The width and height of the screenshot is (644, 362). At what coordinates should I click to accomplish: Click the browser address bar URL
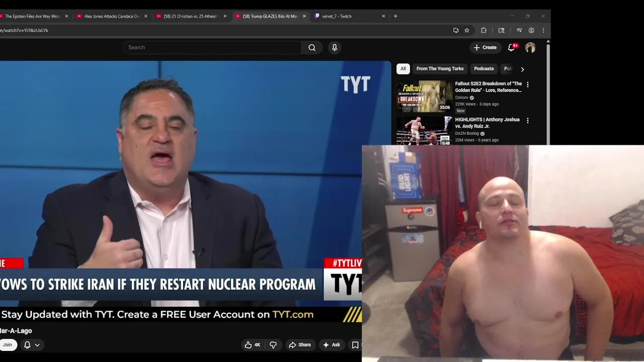[x=24, y=30]
